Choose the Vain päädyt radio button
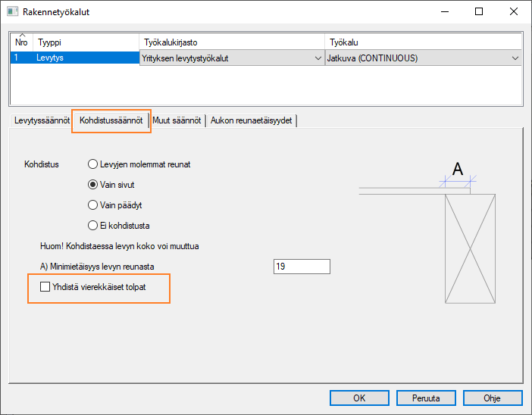 click(93, 204)
